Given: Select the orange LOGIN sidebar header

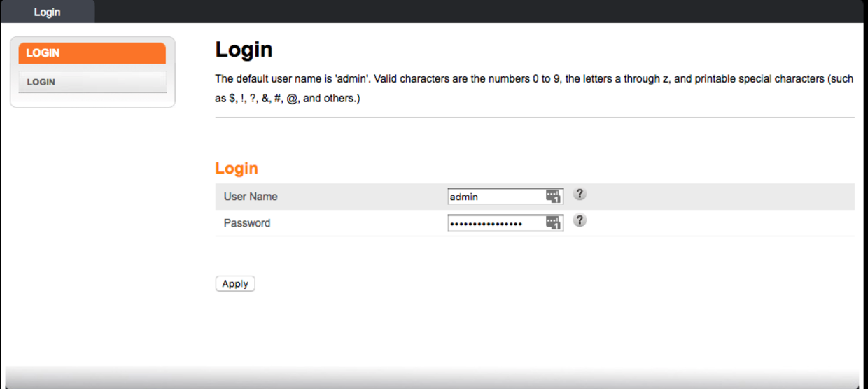Looking at the screenshot, I should [x=92, y=53].
